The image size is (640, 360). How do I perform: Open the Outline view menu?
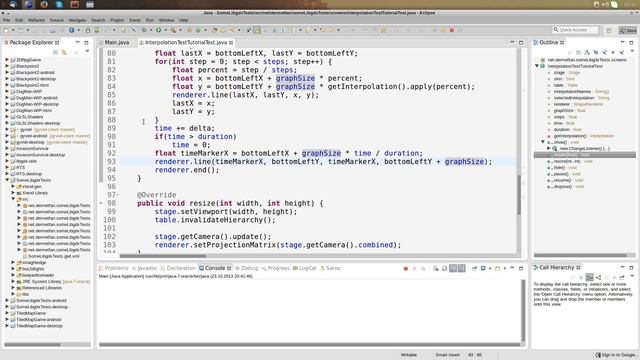coord(632,51)
